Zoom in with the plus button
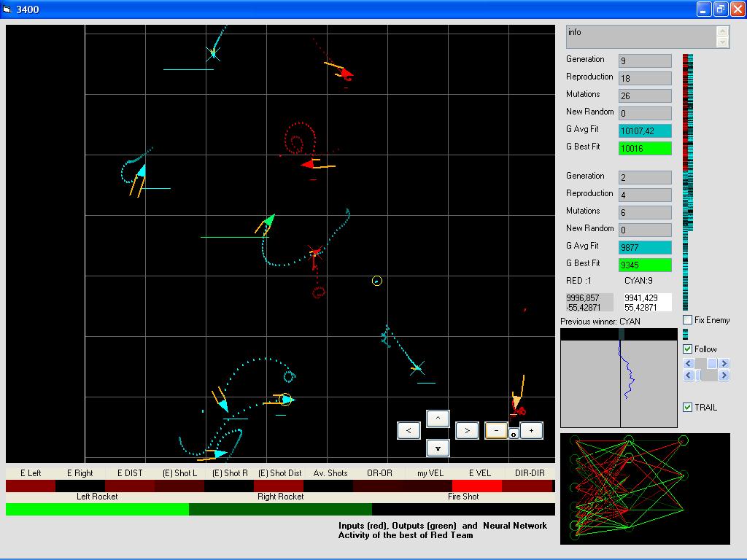The image size is (747, 560). click(531, 430)
